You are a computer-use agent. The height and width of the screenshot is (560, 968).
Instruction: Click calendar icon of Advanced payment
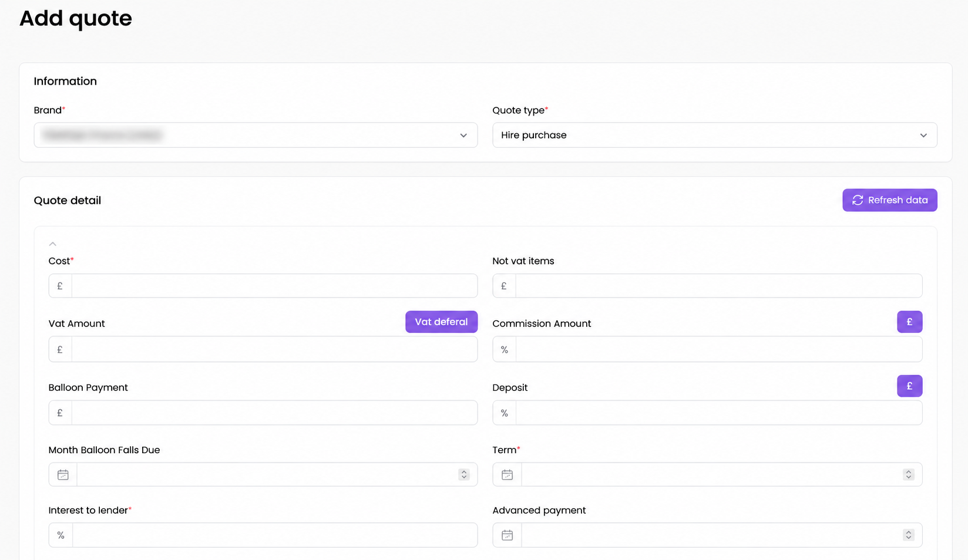pos(507,535)
